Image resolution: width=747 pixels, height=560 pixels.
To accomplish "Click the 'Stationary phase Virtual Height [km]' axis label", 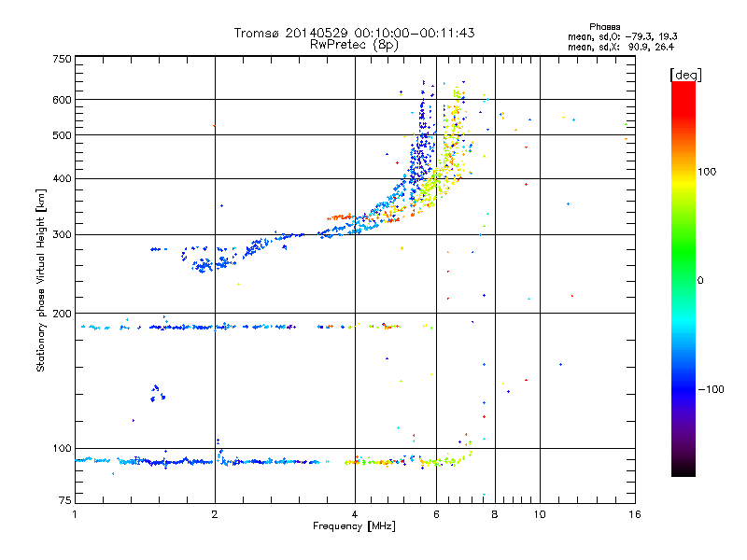I will 40,280.
